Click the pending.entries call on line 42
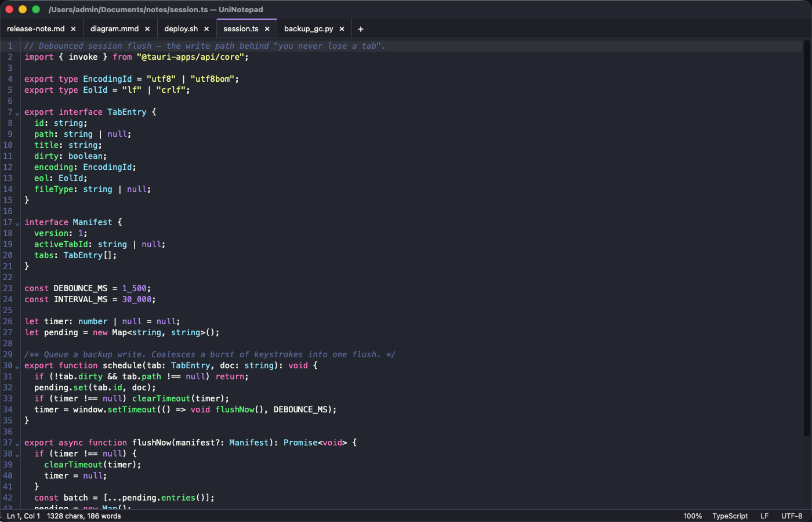The width and height of the screenshot is (812, 522). 158,498
